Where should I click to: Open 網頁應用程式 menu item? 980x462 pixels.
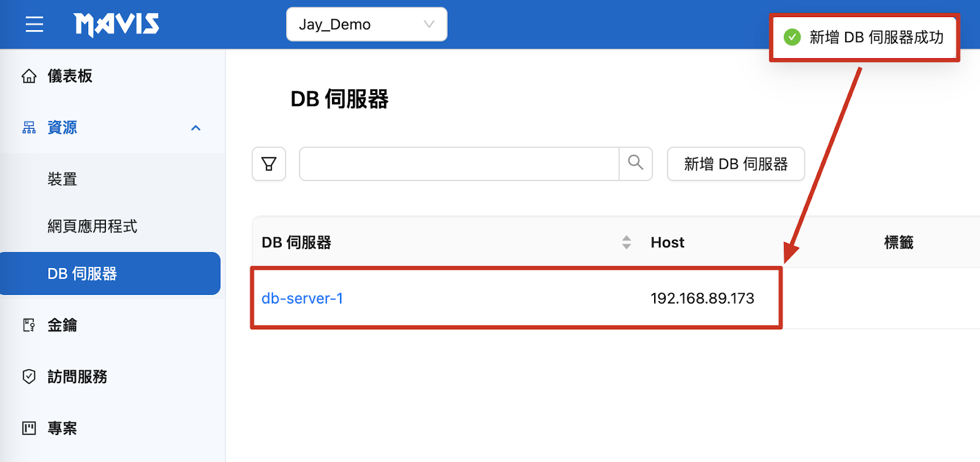[x=92, y=226]
